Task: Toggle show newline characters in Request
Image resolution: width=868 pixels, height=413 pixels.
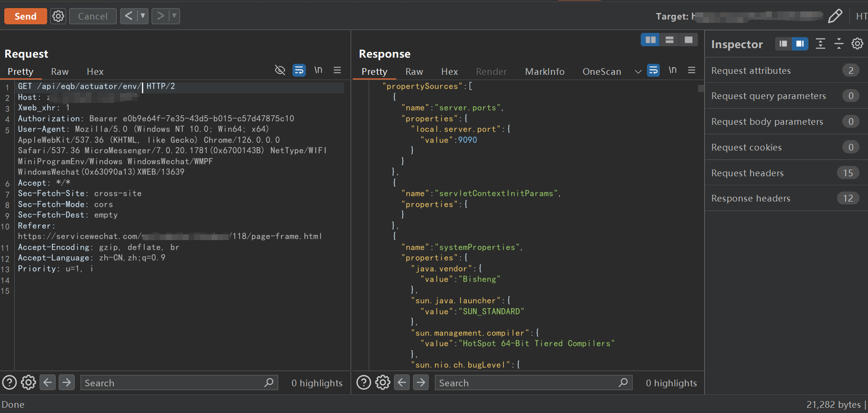Action: pyautogui.click(x=318, y=71)
